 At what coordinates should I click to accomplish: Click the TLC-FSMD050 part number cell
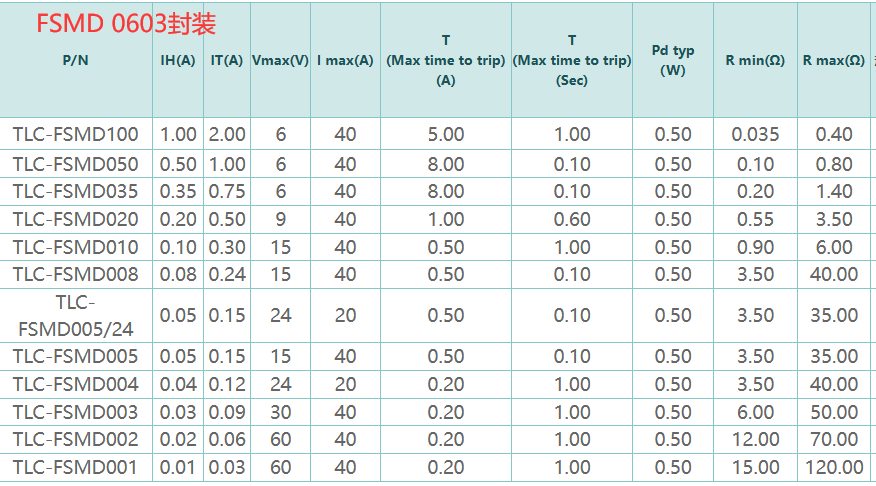click(x=76, y=164)
